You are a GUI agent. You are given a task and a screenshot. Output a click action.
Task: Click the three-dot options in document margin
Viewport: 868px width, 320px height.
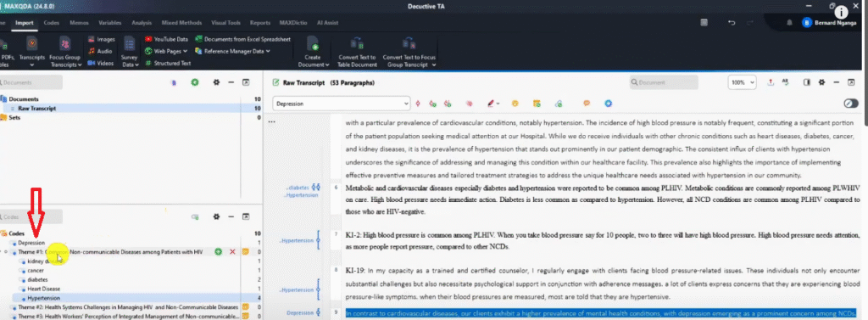[x=271, y=121]
